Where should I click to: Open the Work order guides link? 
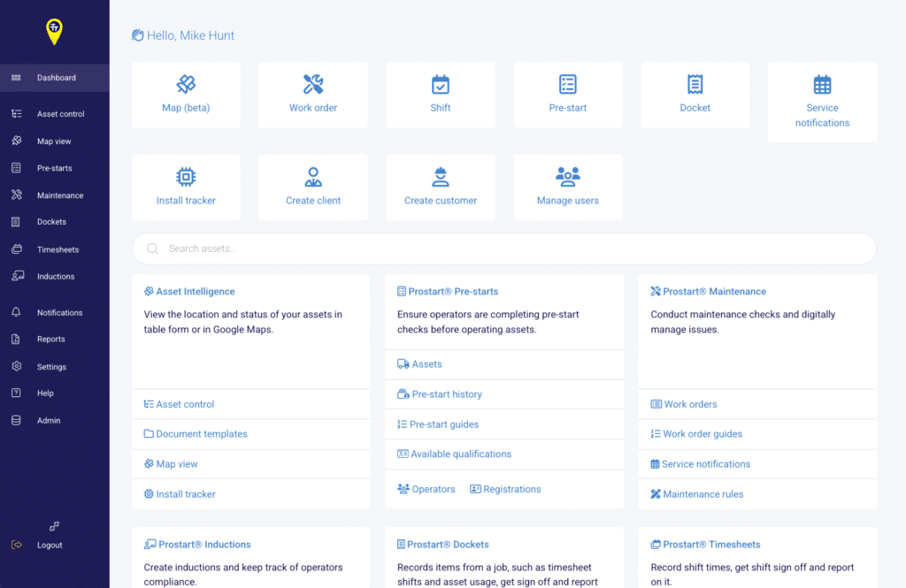coord(696,434)
